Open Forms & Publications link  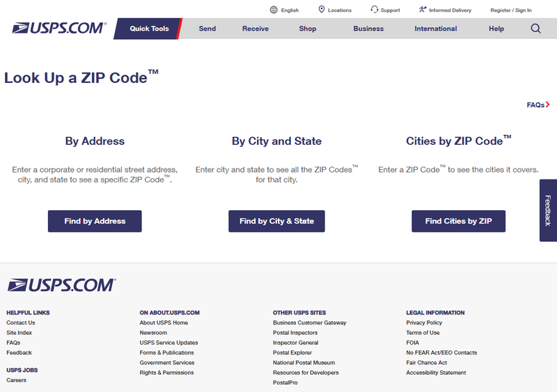coord(166,352)
